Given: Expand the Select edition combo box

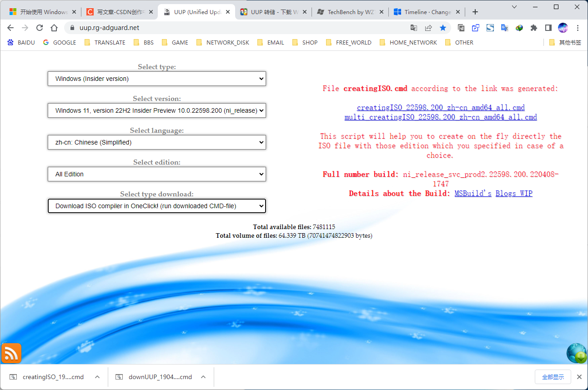Looking at the screenshot, I should click(x=156, y=174).
